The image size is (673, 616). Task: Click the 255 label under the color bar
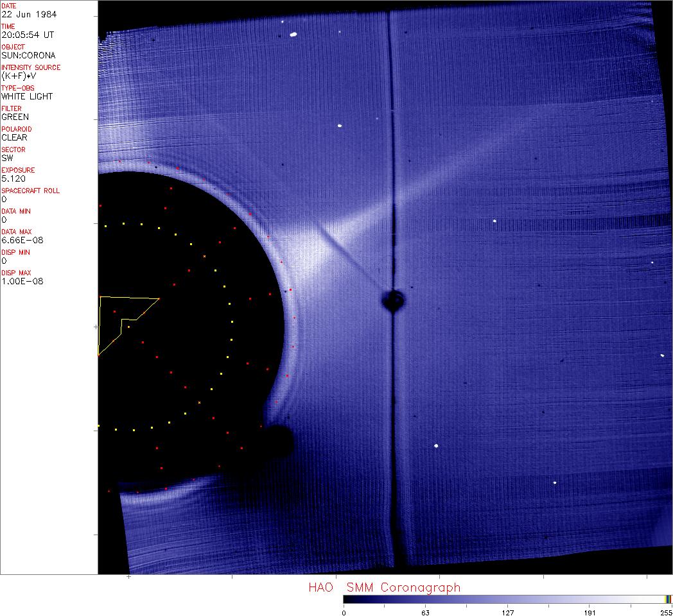(x=666, y=612)
